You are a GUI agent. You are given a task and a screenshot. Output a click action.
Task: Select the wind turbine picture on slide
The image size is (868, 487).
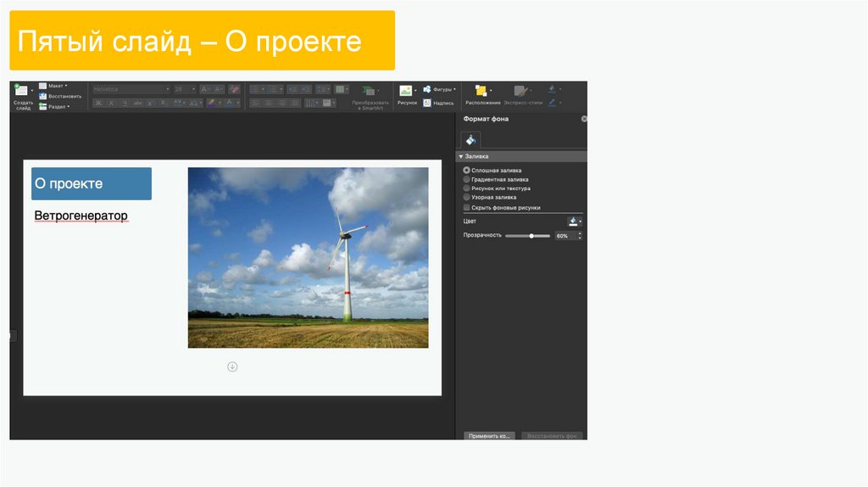308,257
